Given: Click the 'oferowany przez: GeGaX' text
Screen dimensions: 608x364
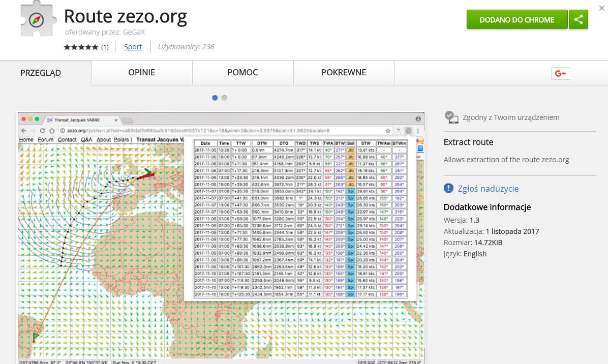Looking at the screenshot, I should (x=105, y=32).
